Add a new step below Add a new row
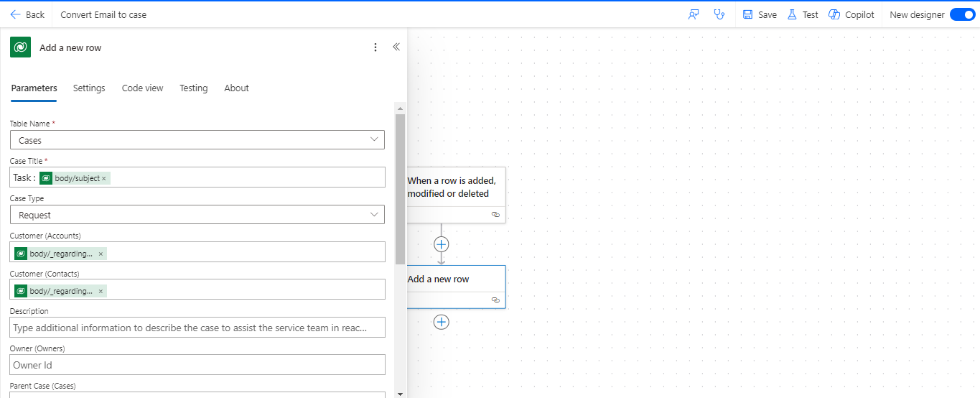The width and height of the screenshot is (980, 398). click(x=442, y=322)
